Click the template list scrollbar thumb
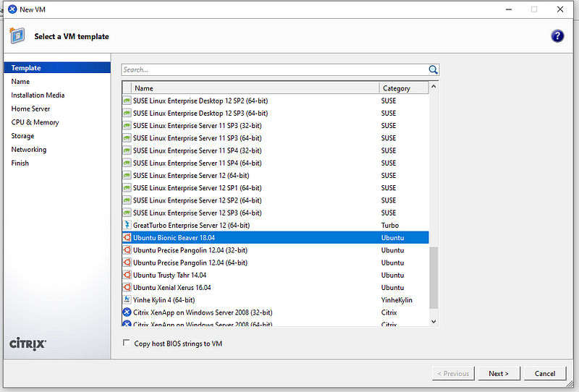Viewport: 579px width, 392px height. click(434, 278)
